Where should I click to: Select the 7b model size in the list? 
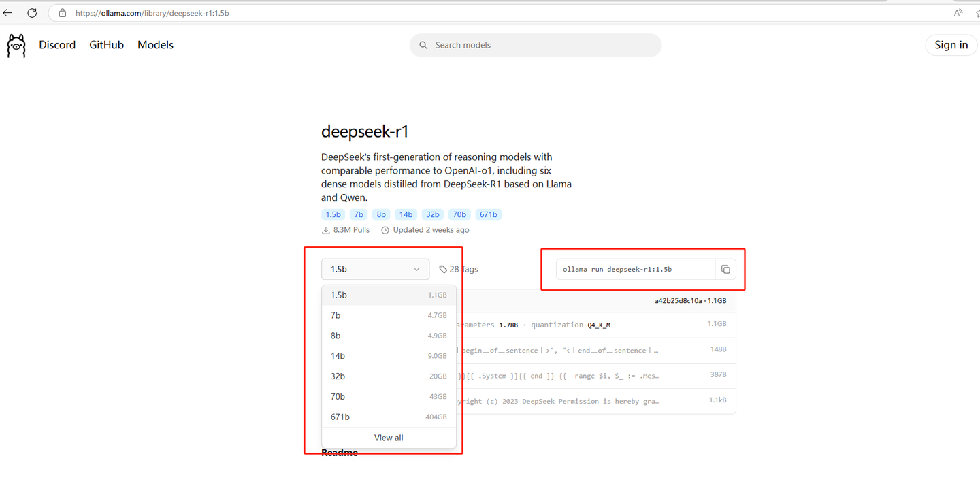(x=336, y=315)
